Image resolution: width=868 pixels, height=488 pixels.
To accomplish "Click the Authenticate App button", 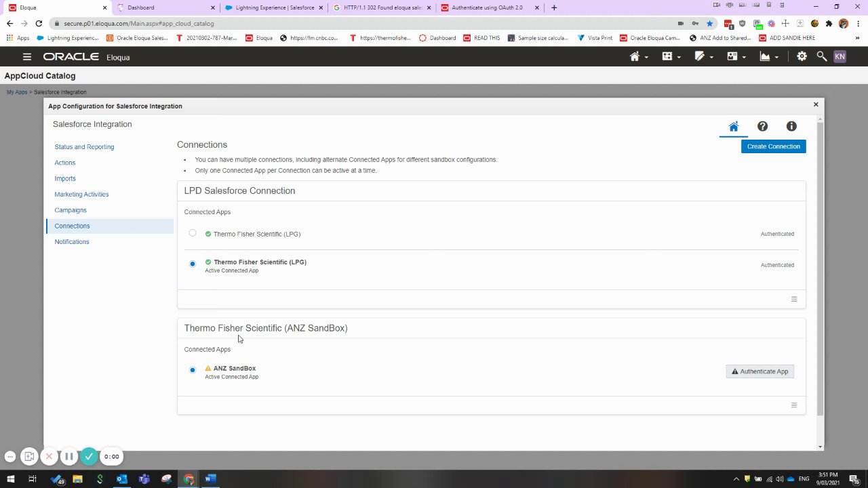I will pyautogui.click(x=759, y=371).
